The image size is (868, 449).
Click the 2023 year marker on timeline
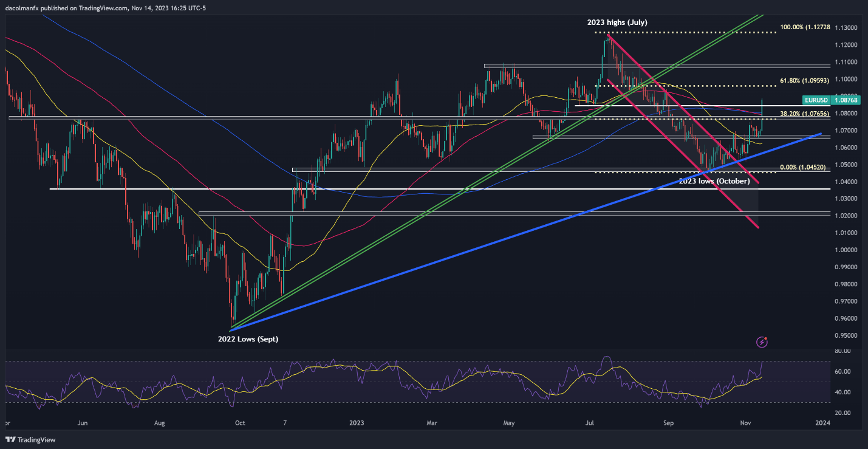357,422
